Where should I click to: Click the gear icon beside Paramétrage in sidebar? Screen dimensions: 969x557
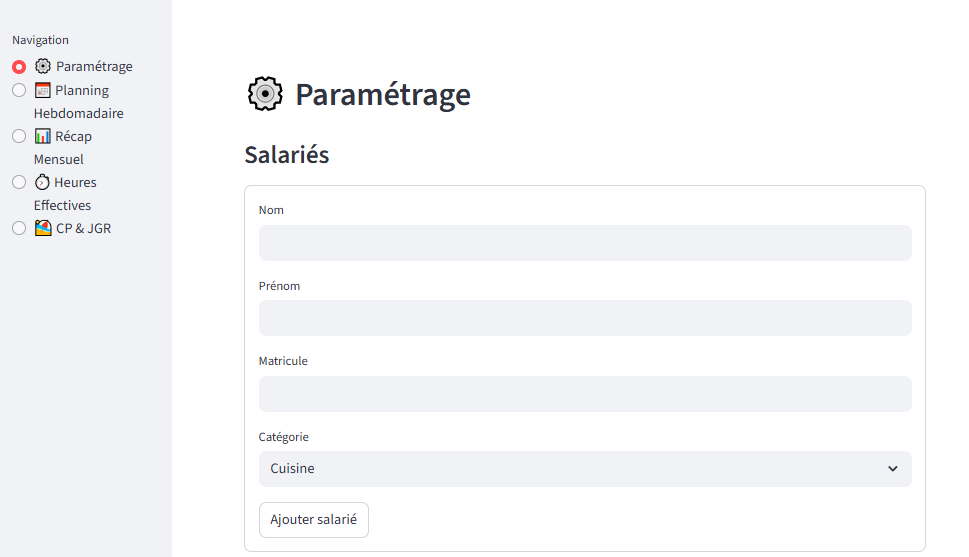point(42,67)
